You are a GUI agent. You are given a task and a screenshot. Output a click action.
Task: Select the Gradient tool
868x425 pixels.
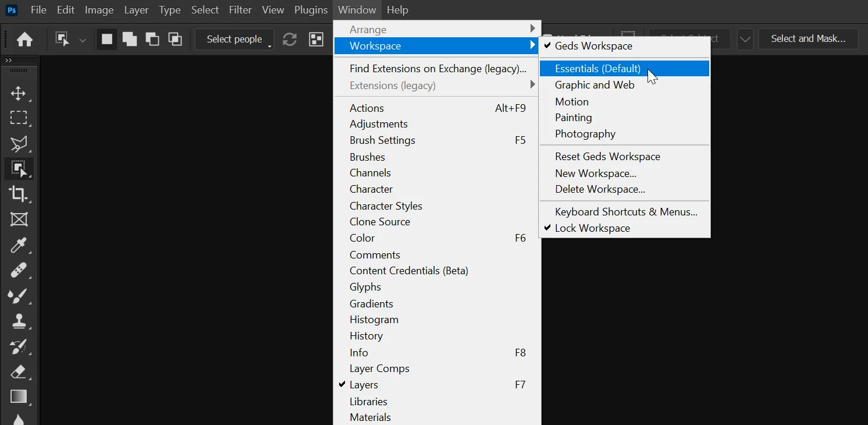(x=19, y=397)
